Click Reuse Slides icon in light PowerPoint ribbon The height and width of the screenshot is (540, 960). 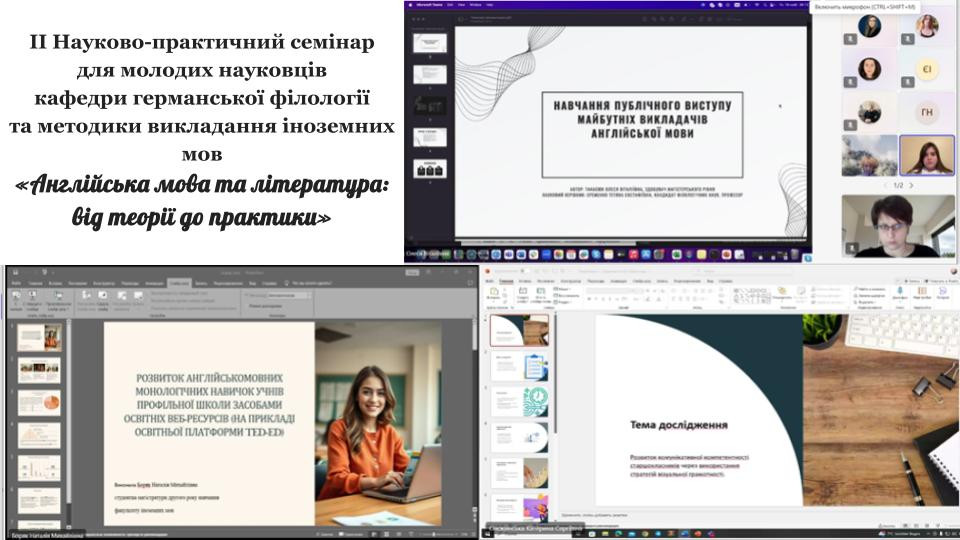541,291
